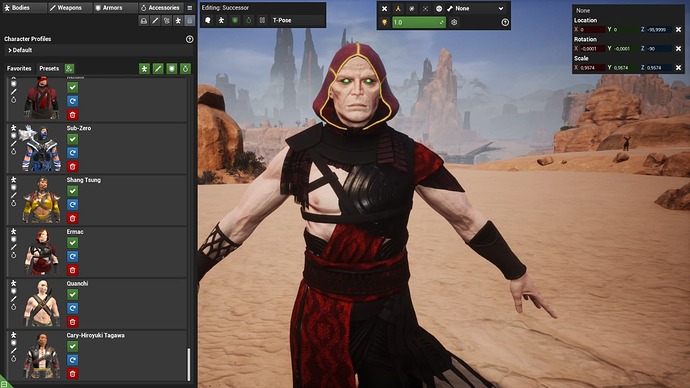Apply the Quanchi preset

[73, 295]
